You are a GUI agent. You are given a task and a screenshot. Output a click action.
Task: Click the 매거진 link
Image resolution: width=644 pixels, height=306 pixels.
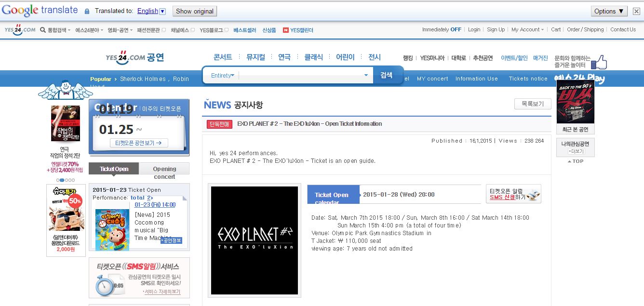(540, 58)
